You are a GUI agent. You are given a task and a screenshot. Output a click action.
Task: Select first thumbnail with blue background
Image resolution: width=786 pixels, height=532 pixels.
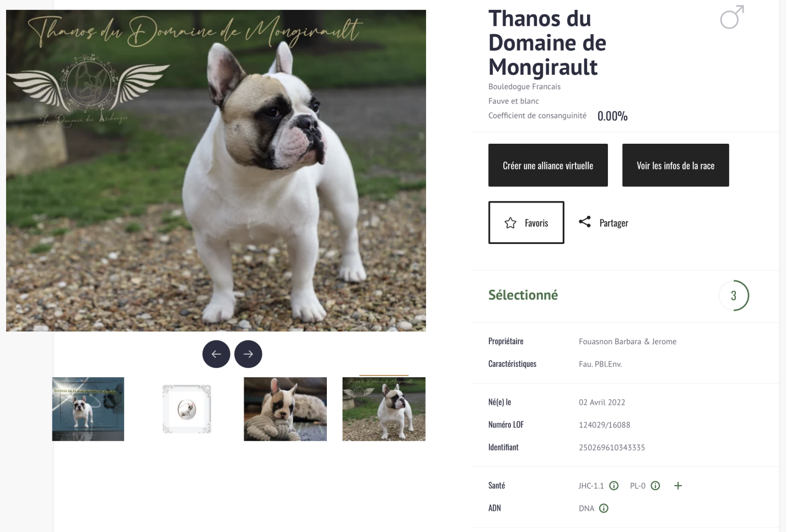point(88,409)
